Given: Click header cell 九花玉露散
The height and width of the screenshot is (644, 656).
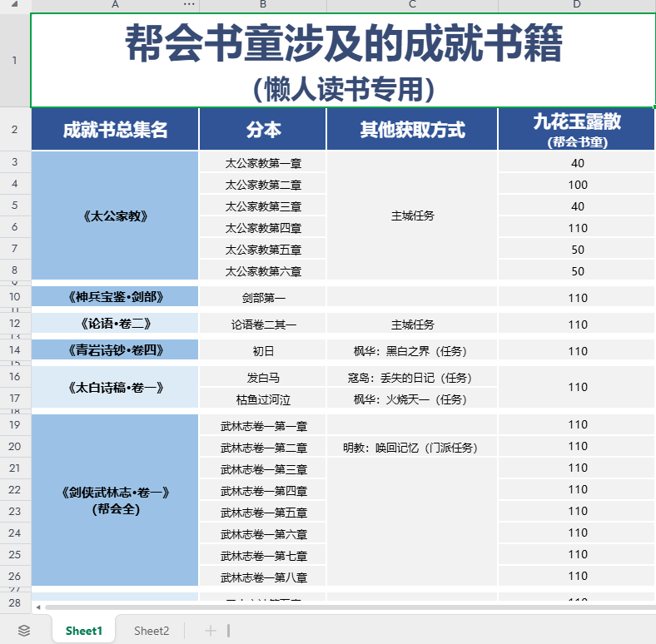Looking at the screenshot, I should [x=577, y=129].
